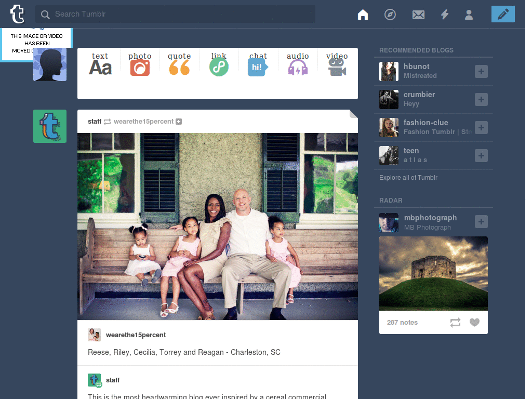
Task: Follow wearethe15percent via small plus icon
Action: [x=179, y=122]
